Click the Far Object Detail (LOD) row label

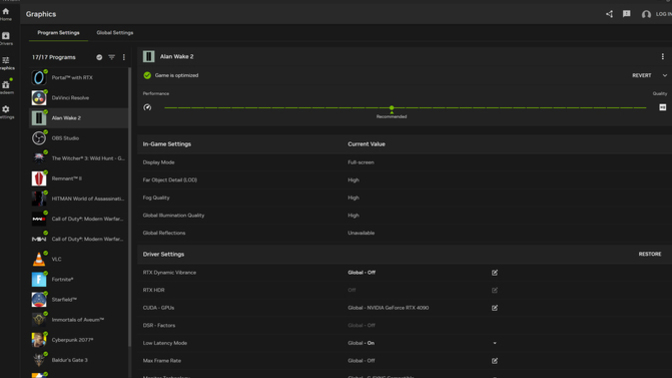[170, 180]
